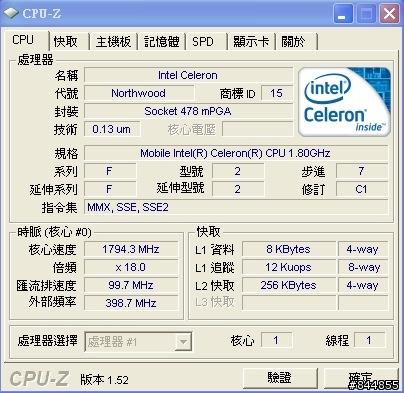404x393 pixels.
Task: Click the Socket 478 mPGA value
Action: (x=188, y=111)
